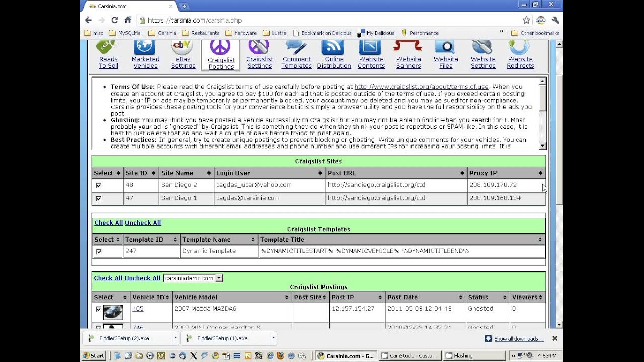Click Uncheck All beside carsiniademo.com dropdown
The width and height of the screenshot is (644, 362).
click(142, 278)
